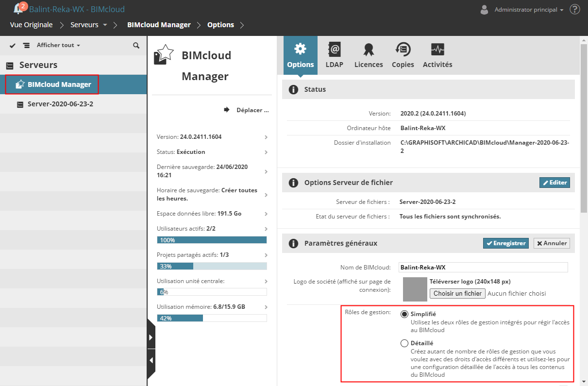Click the version value 2020.2 (24.0.2411.1604)
Image resolution: width=588 pixels, height=386 pixels.
pyautogui.click(x=433, y=114)
